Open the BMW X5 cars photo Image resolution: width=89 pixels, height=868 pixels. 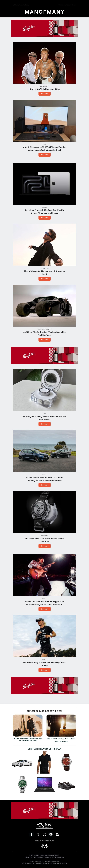44,451
